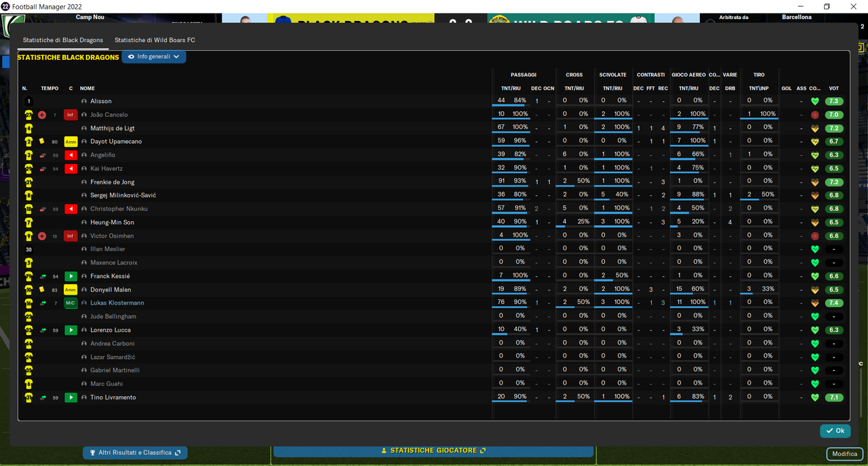Image resolution: width=868 pixels, height=466 pixels.
Task: Open player Heung-Min Son
Action: click(113, 222)
